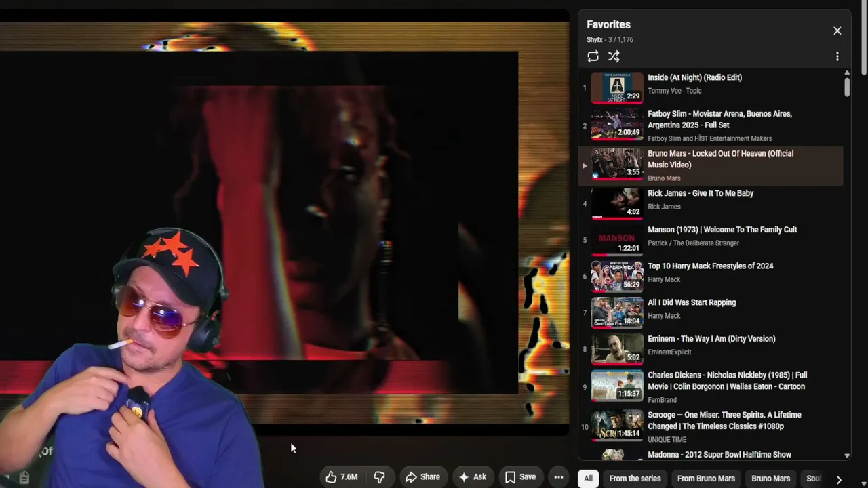Play Fatboy Slim Movistar Arena thumbnail

(617, 125)
